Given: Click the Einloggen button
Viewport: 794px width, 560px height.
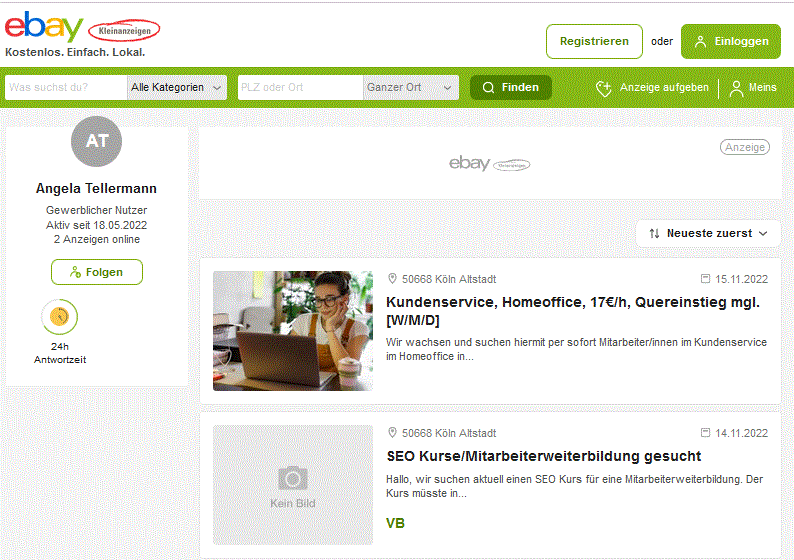Looking at the screenshot, I should click(x=730, y=42).
